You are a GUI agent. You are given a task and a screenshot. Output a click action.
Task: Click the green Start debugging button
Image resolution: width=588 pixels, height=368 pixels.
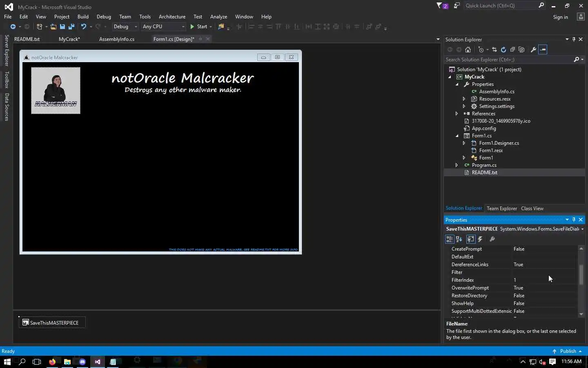tap(199, 27)
